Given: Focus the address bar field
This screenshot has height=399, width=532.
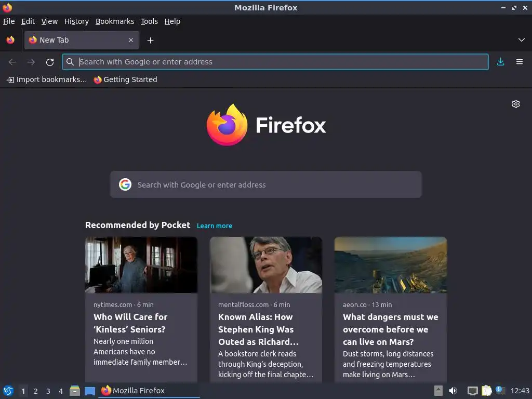Looking at the screenshot, I should pyautogui.click(x=275, y=62).
